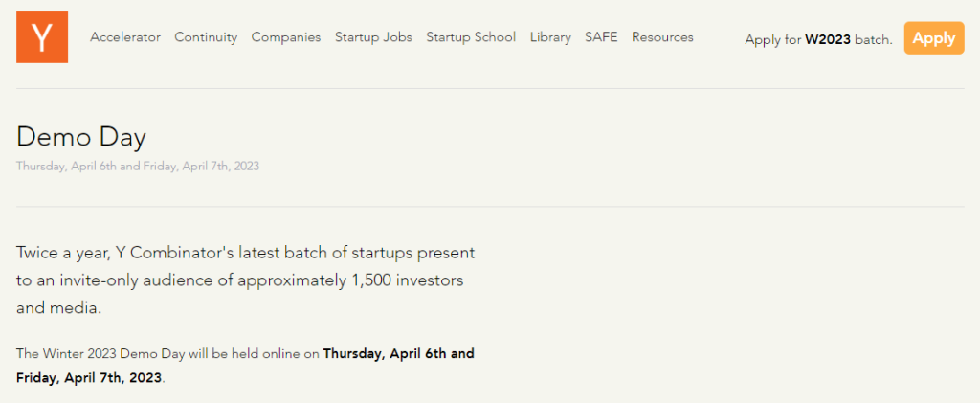Select the SAFE nav link

click(601, 37)
